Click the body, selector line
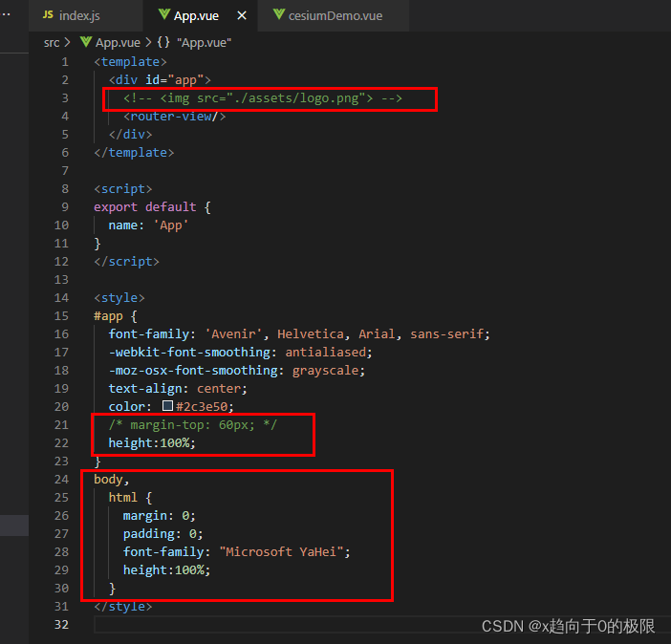Screen dimensions: 671x644 click(x=112, y=480)
